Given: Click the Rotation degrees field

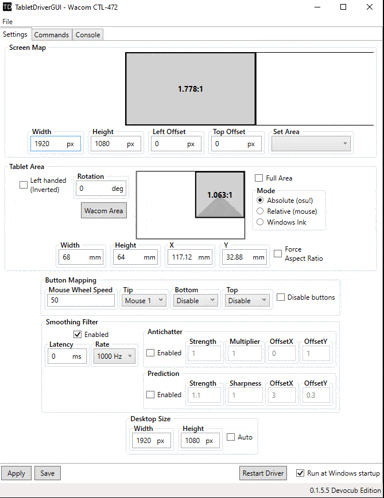Looking at the screenshot, I should point(101,189).
